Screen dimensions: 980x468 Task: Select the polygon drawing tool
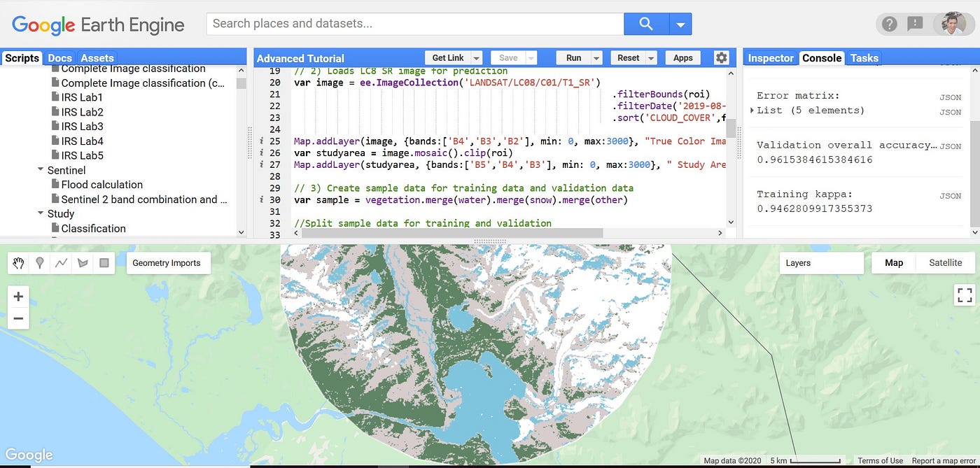[83, 262]
